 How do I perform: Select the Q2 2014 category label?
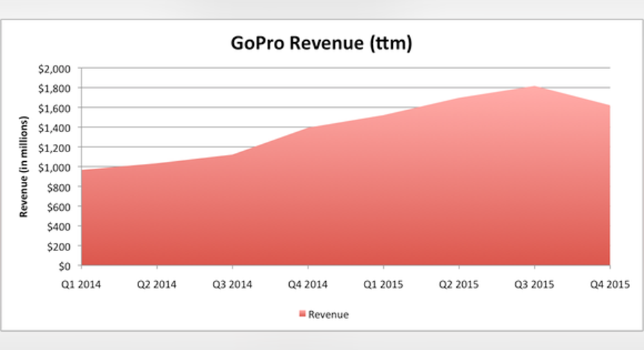157,284
